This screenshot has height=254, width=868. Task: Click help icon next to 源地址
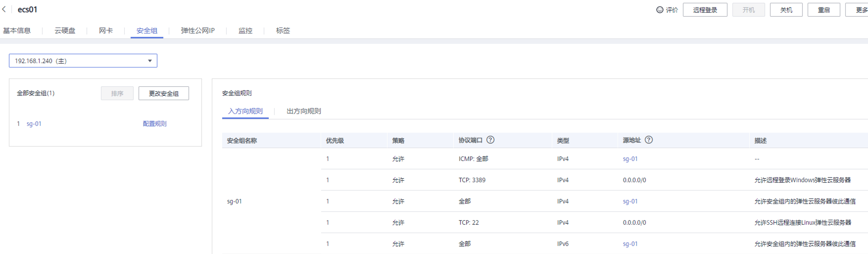pos(648,140)
